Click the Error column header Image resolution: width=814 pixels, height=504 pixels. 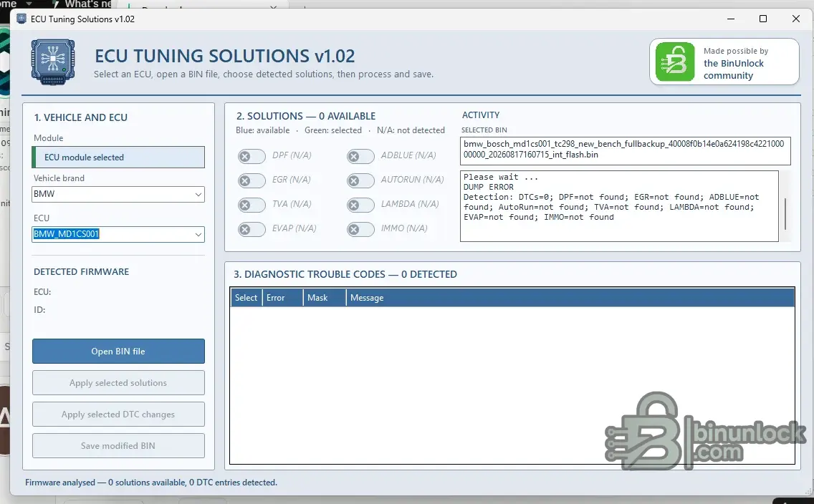click(282, 298)
